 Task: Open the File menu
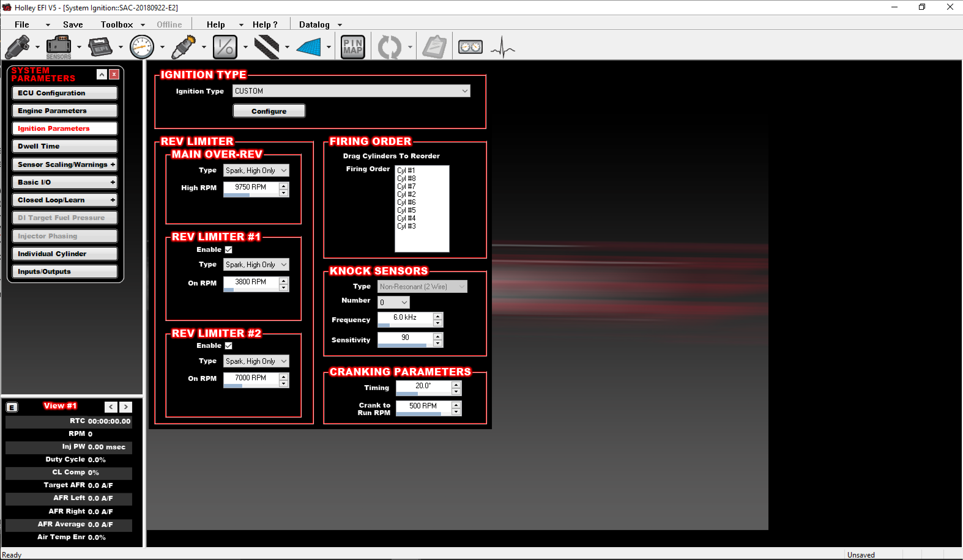[22, 24]
